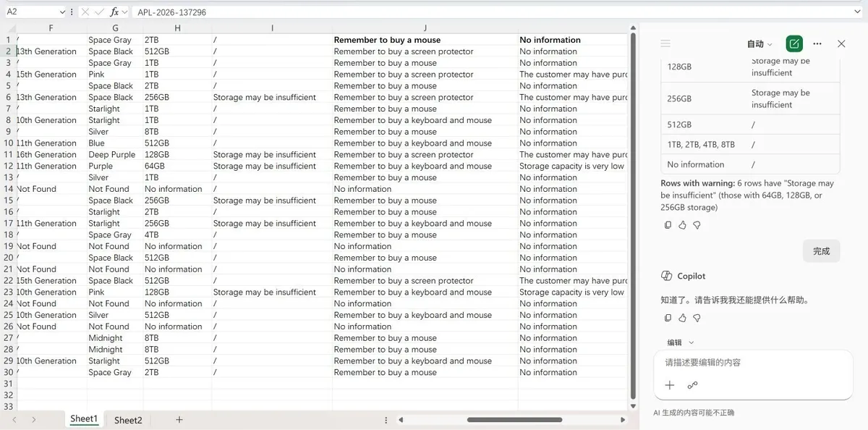The width and height of the screenshot is (868, 430).
Task: Click the 完成 button
Action: [x=821, y=251]
